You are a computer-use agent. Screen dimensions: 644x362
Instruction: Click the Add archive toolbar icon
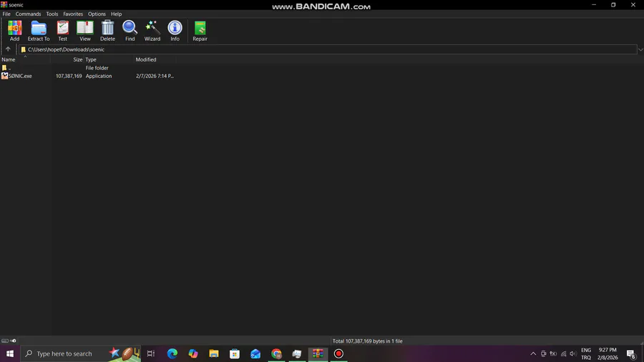coord(15,31)
